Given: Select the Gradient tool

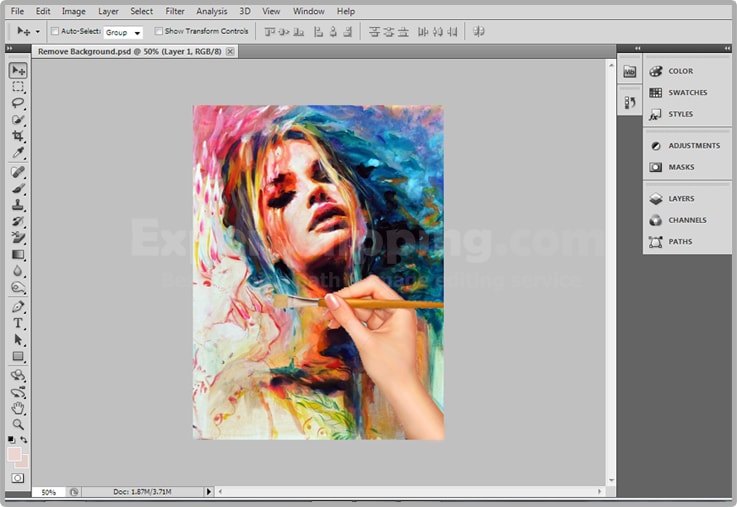Looking at the screenshot, I should point(18,254).
